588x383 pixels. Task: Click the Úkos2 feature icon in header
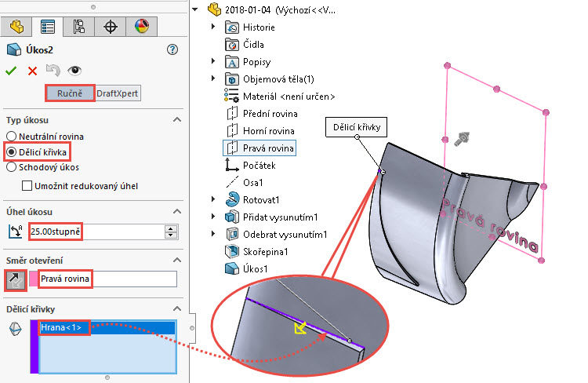14,49
